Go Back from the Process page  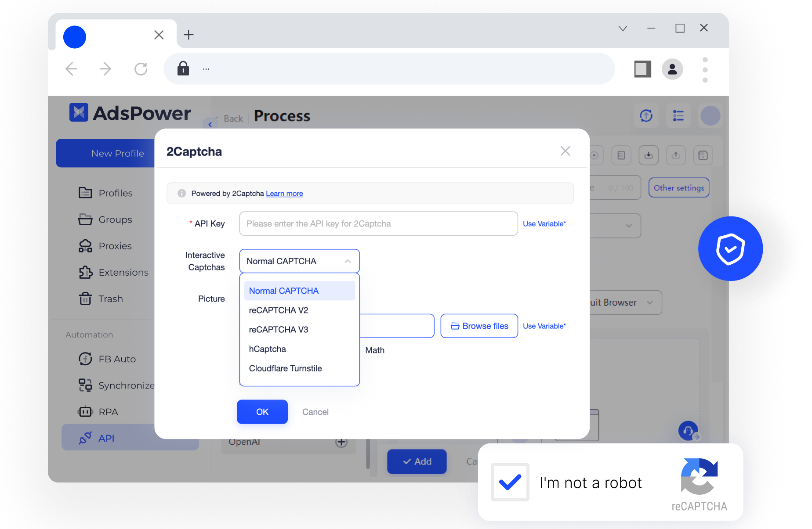click(233, 119)
